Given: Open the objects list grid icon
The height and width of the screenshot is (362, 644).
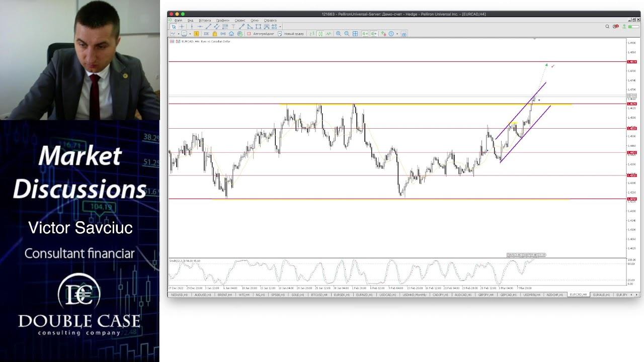Looking at the screenshot, I should (x=274, y=27).
